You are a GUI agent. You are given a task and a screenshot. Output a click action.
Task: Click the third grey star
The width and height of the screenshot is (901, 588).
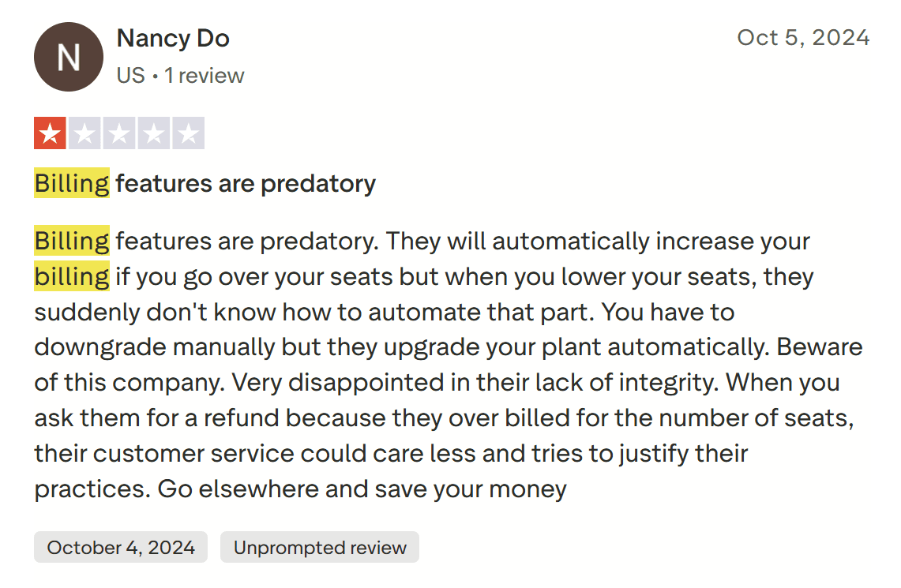tap(119, 133)
